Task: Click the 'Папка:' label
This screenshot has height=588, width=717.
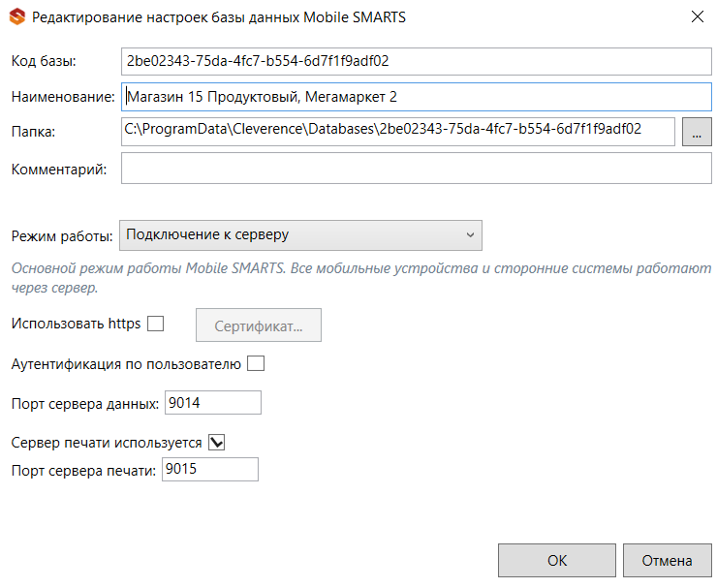Action: (33, 132)
